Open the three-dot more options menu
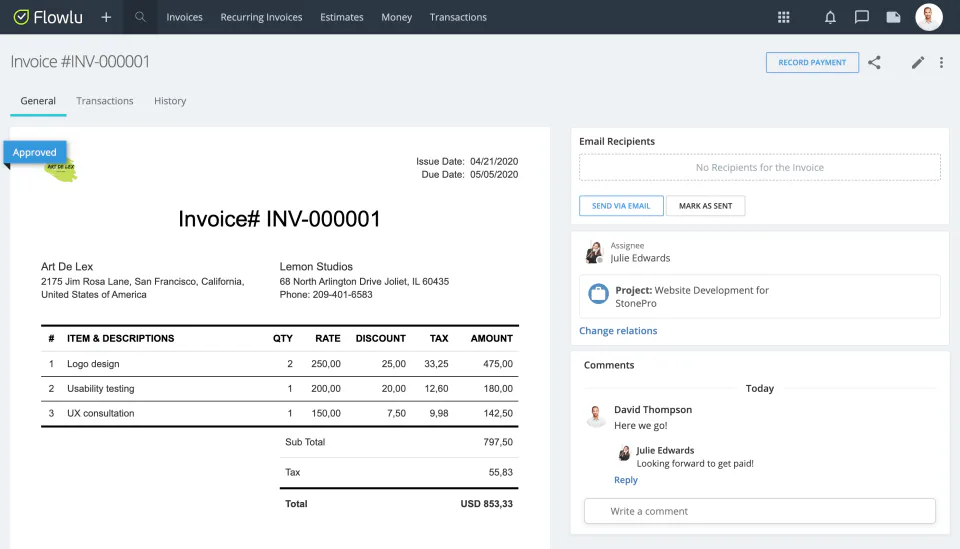 [941, 62]
